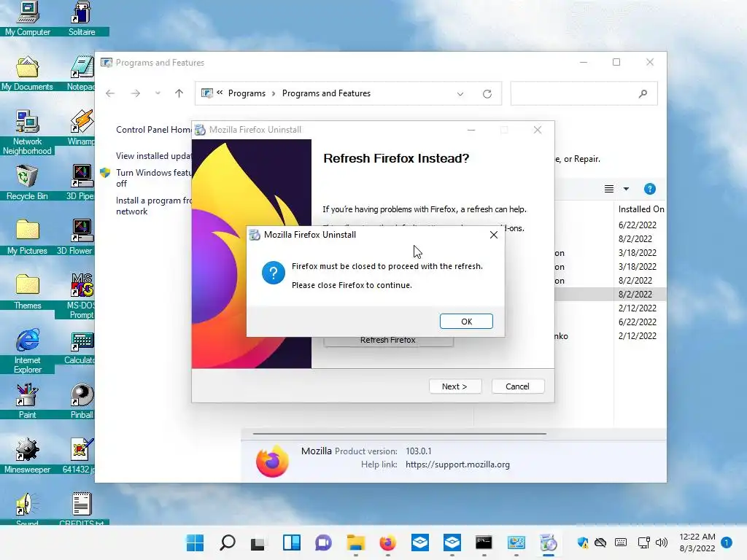747x560 pixels.
Task: Click the Programs and Features search box
Action: tap(584, 94)
